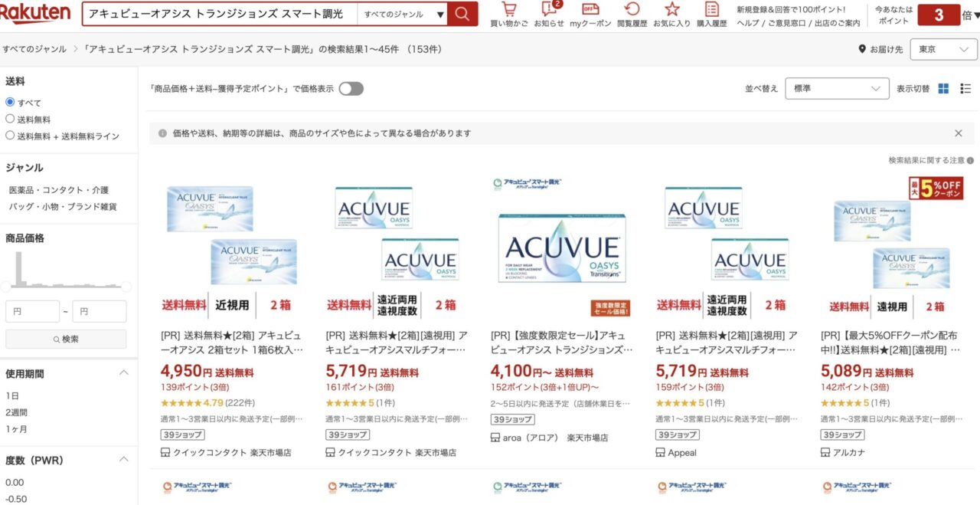Image resolution: width=980 pixels, height=505 pixels.
Task: Open Appeal shop link
Action: pos(682,452)
